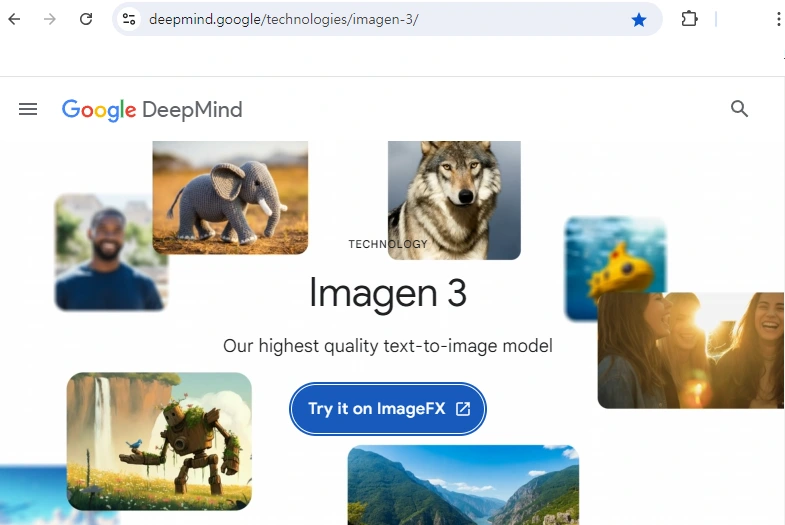The image size is (785, 525).
Task: Select the smiling man portrait image
Action: pyautogui.click(x=104, y=252)
